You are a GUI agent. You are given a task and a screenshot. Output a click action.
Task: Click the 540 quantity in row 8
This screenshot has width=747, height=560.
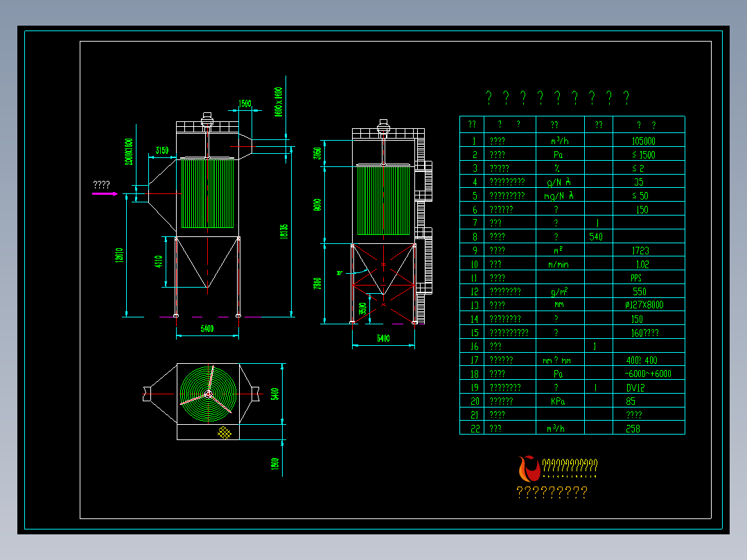point(596,237)
